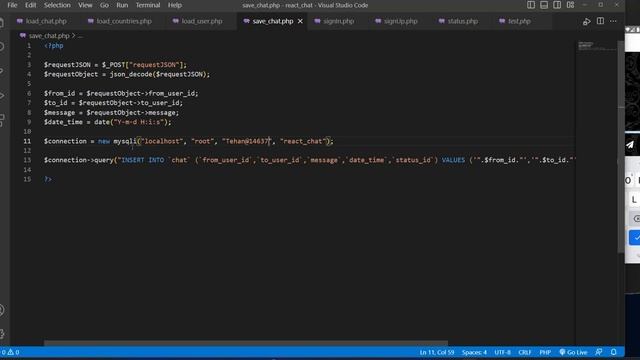Change encoding via UTF-8 status item
Image resolution: width=640 pixels, height=360 pixels.
pyautogui.click(x=502, y=352)
